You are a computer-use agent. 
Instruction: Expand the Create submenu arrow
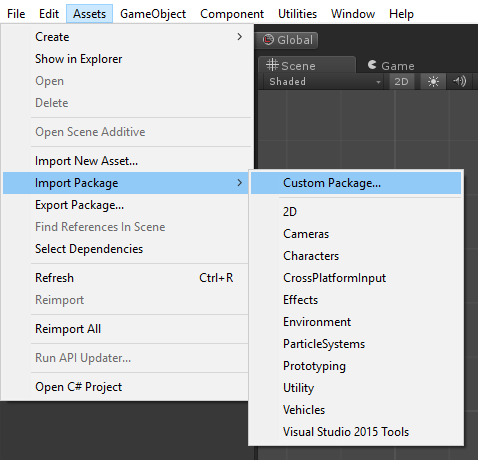239,37
